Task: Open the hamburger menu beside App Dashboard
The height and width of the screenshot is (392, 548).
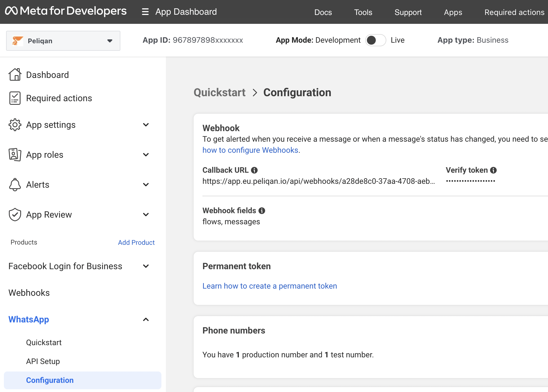Action: coord(145,12)
